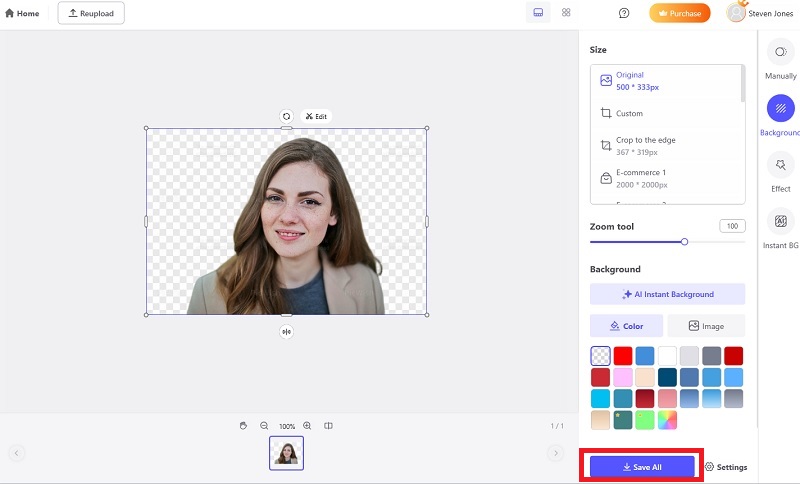The height and width of the screenshot is (484, 800).
Task: Select the cyan swatch in third row
Action: (x=601, y=399)
